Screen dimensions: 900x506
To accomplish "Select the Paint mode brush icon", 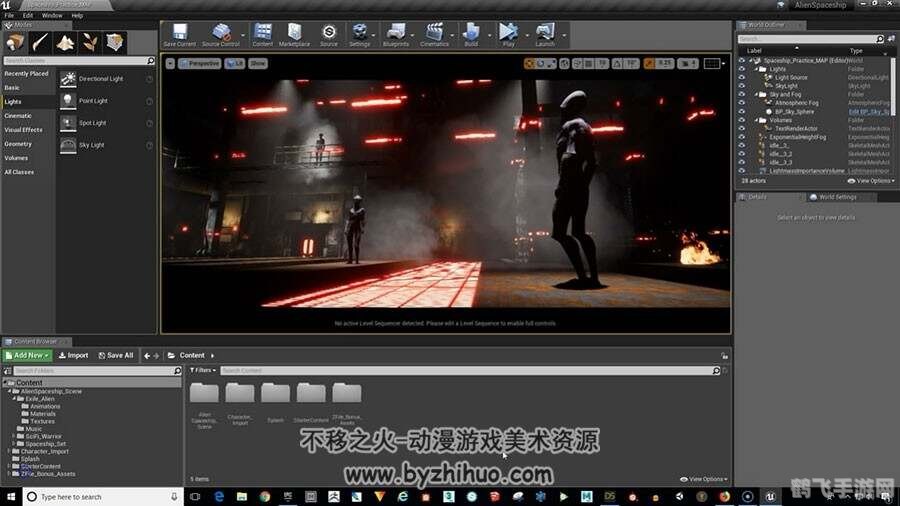I will coord(40,42).
